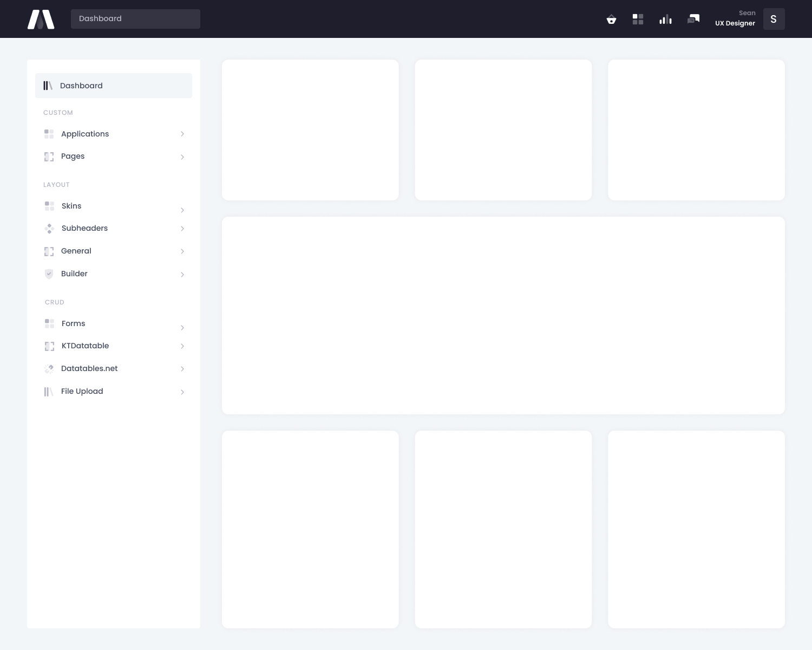812x650 pixels.
Task: Click the Datatables.net icon in sidebar
Action: 49,369
